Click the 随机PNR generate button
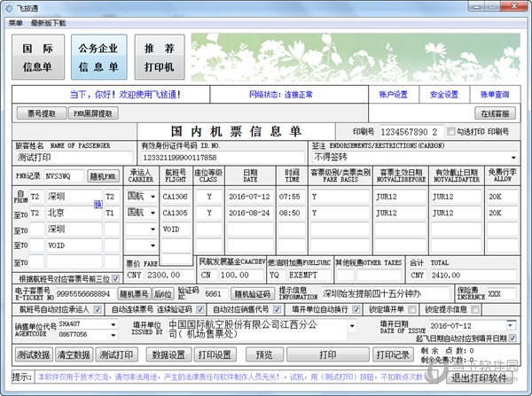This screenshot has height=396, width=532. (103, 176)
